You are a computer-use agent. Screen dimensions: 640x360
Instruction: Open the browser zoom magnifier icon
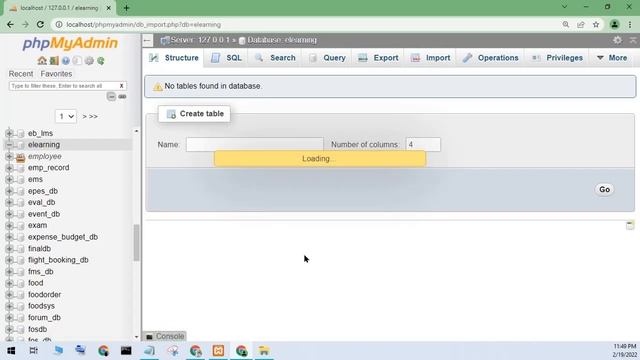pos(566,24)
